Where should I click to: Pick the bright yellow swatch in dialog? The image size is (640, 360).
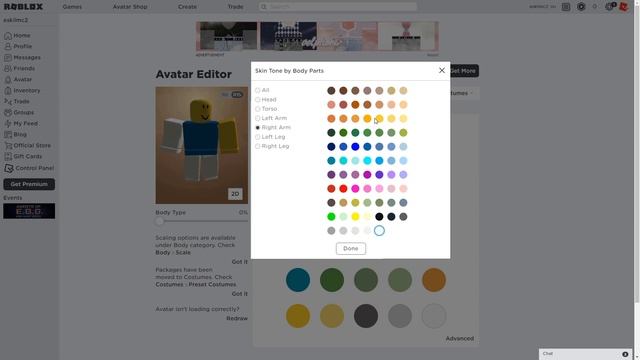[355, 217]
